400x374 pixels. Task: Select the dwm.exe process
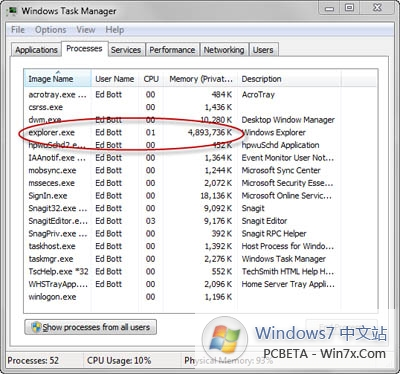coord(200,120)
